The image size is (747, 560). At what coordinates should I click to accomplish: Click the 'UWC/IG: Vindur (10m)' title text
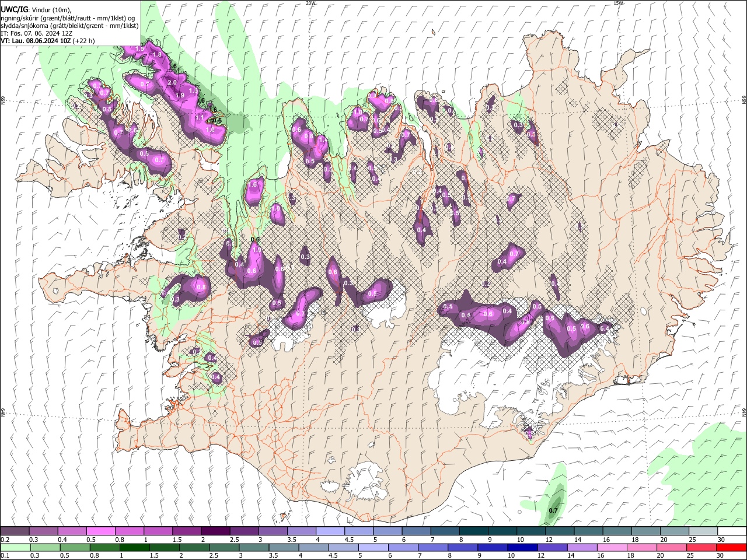(36, 10)
